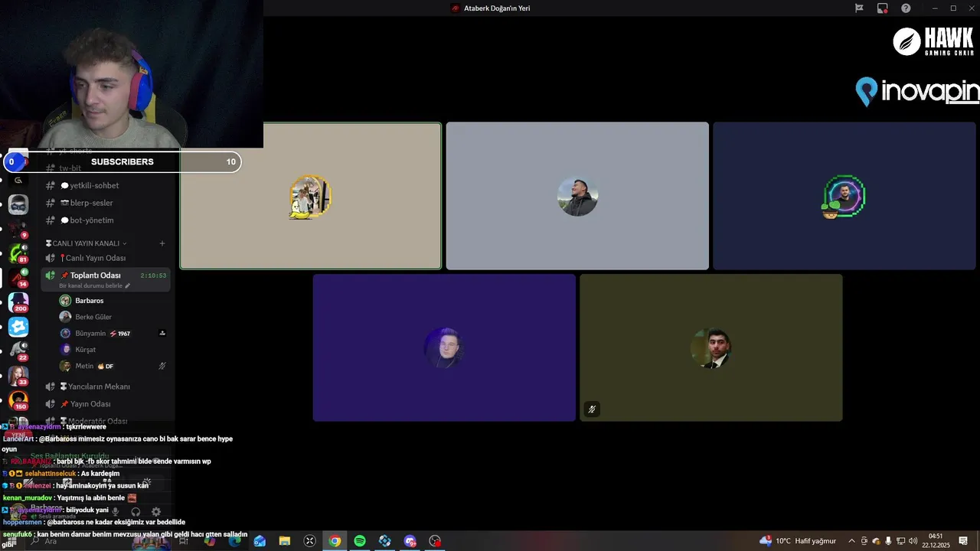Show hidden system tray icons chevron
The image size is (980, 551).
(851, 541)
